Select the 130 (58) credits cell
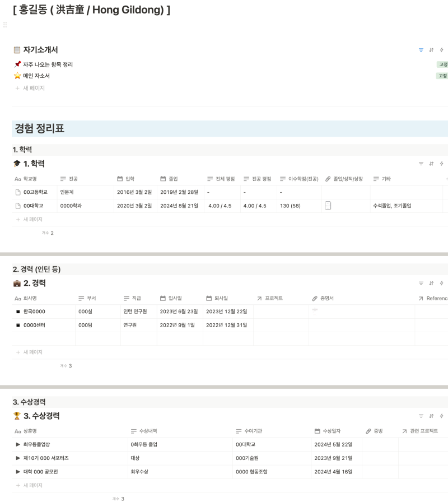 [x=299, y=206]
